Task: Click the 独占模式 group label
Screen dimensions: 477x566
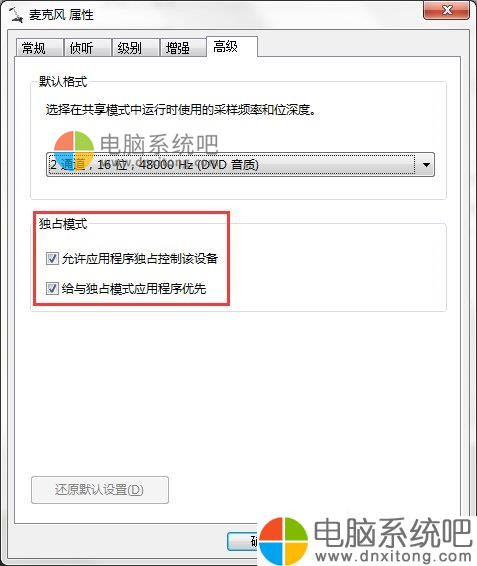Action: tap(63, 224)
